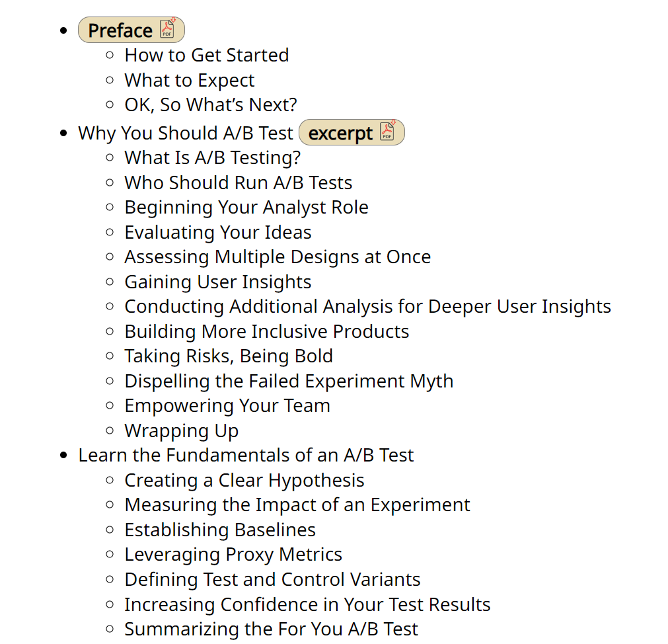Select 'Beginning Your Analyst Role' entry
Viewport: 668px width, 644px height.
pos(246,208)
